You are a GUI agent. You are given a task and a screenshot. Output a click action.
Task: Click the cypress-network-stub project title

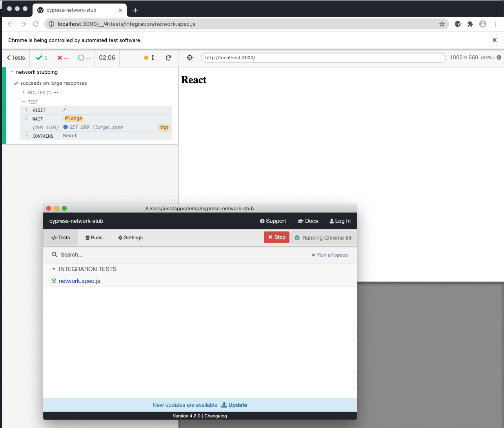76,221
